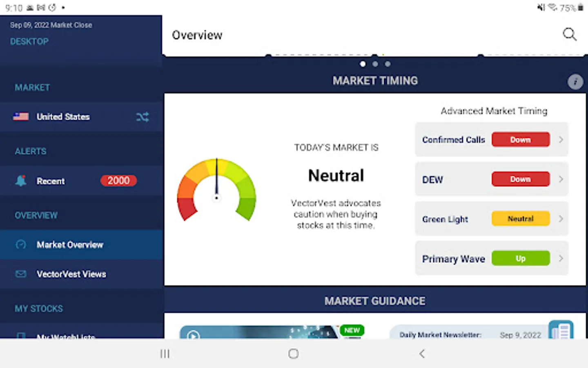
Task: Tap the battery status icon
Action: (x=580, y=8)
